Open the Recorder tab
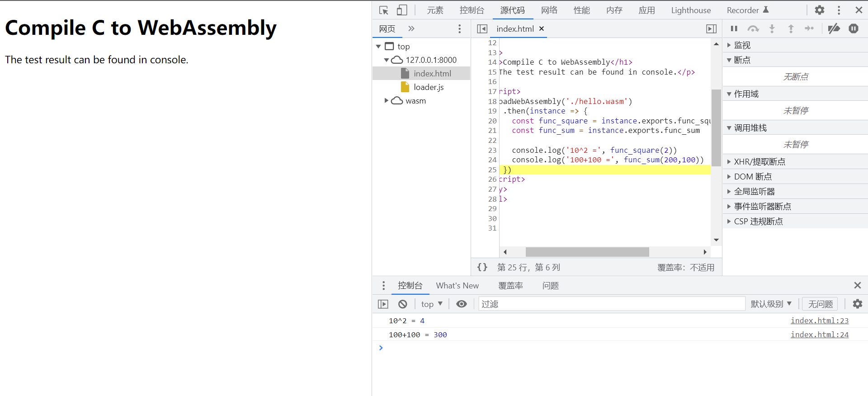Image resolution: width=868 pixels, height=396 pixels. pos(747,10)
